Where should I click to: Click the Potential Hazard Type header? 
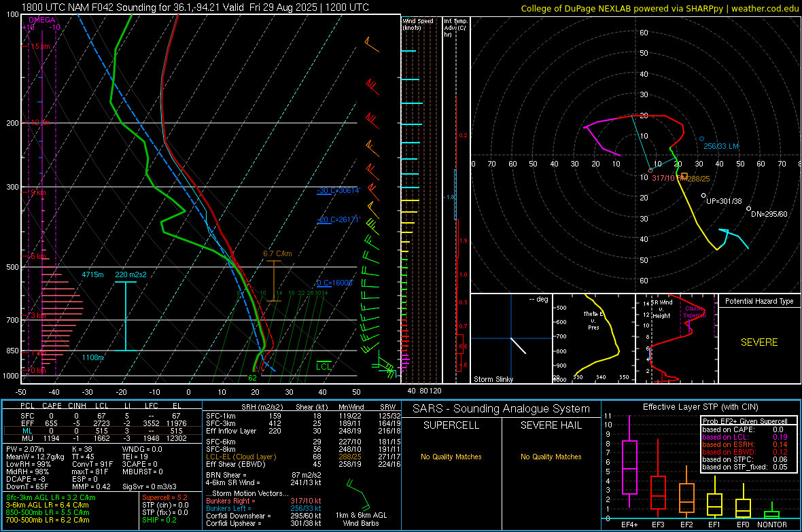[x=759, y=301]
